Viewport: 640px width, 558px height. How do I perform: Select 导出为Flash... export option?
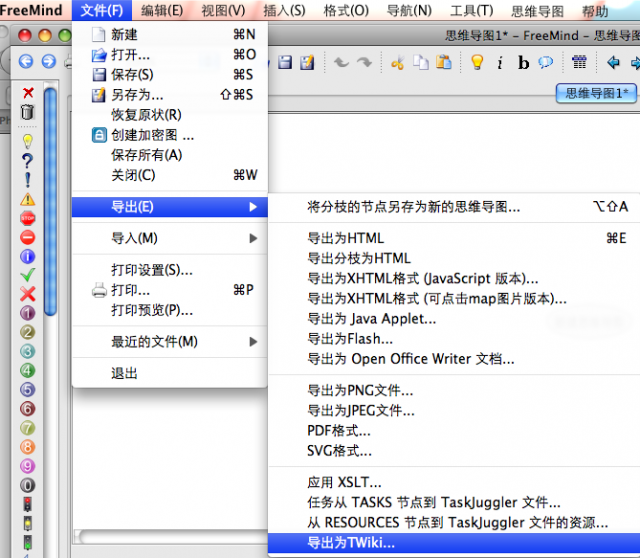(x=454, y=339)
